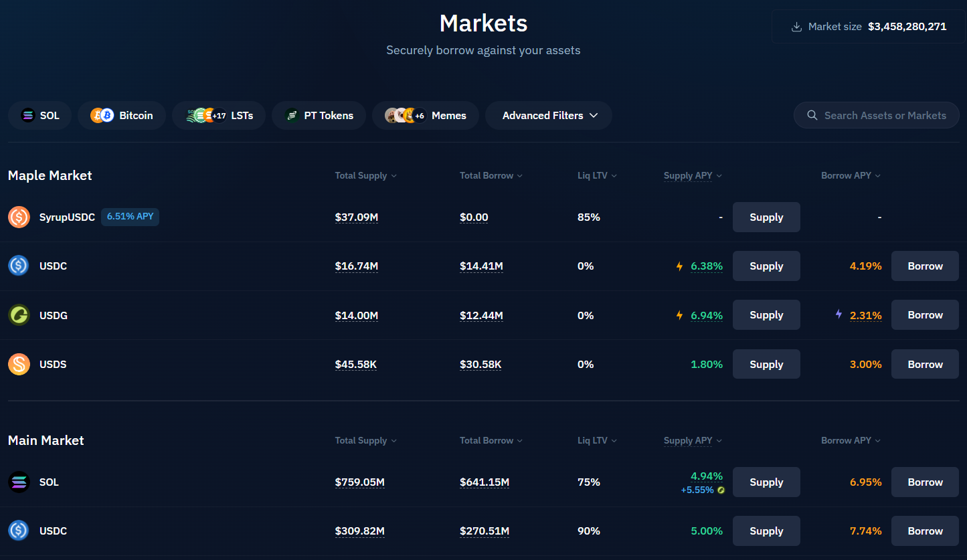Image resolution: width=967 pixels, height=560 pixels.
Task: Click the 85% Liq LTV value
Action: [x=589, y=217]
